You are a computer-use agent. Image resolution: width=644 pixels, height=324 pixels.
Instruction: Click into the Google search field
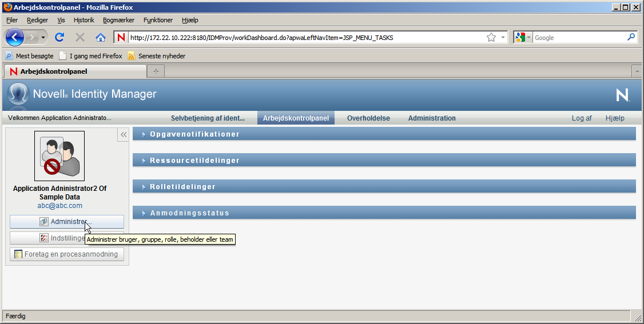click(579, 38)
